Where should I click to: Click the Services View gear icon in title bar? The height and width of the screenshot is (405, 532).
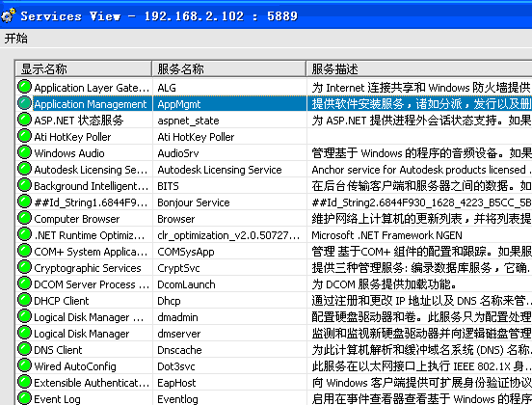(8, 15)
